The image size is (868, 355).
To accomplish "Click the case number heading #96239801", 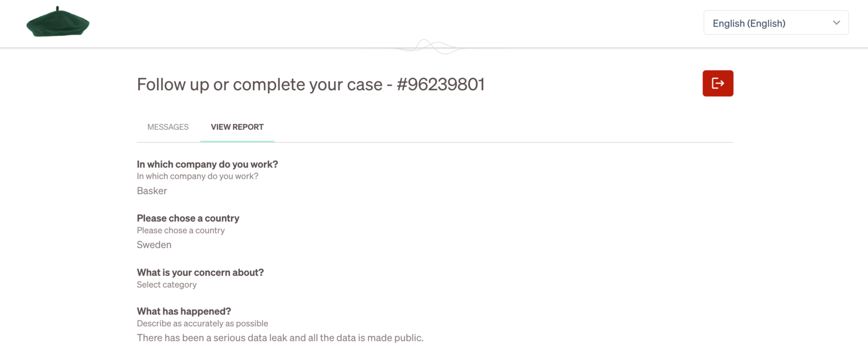I will [x=441, y=85].
